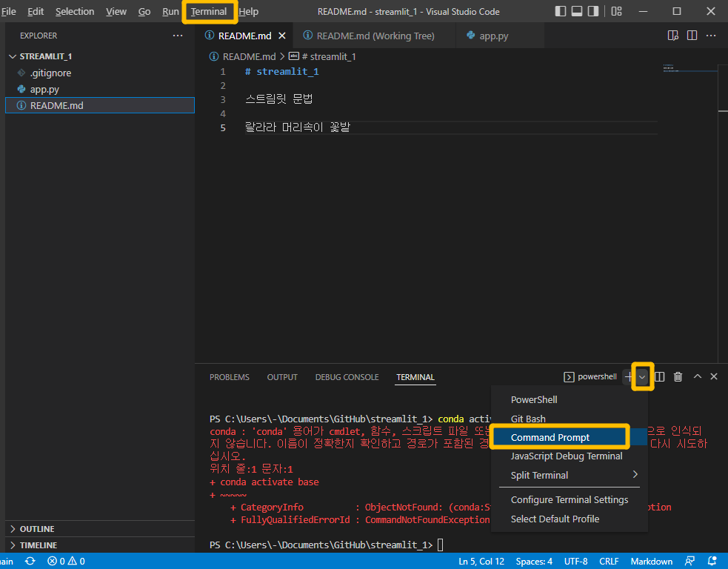Expand the Split Terminal submenu
This screenshot has height=569, width=728.
point(570,475)
